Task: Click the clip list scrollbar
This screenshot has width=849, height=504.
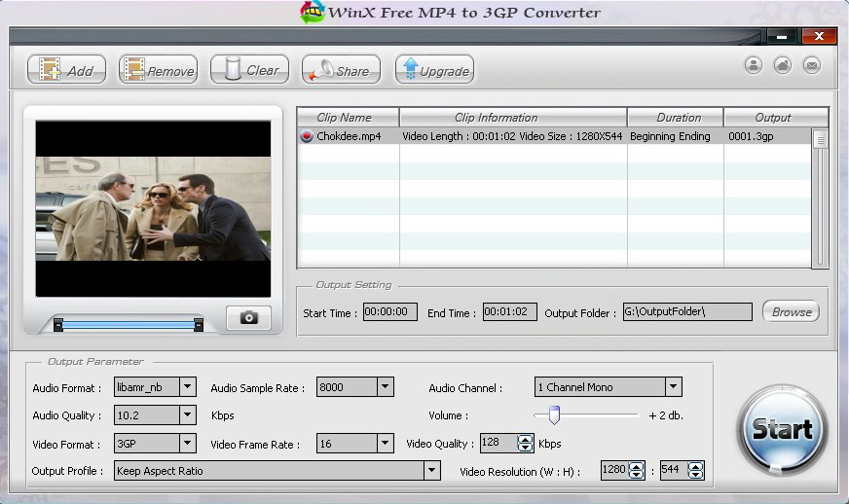Action: click(x=821, y=198)
